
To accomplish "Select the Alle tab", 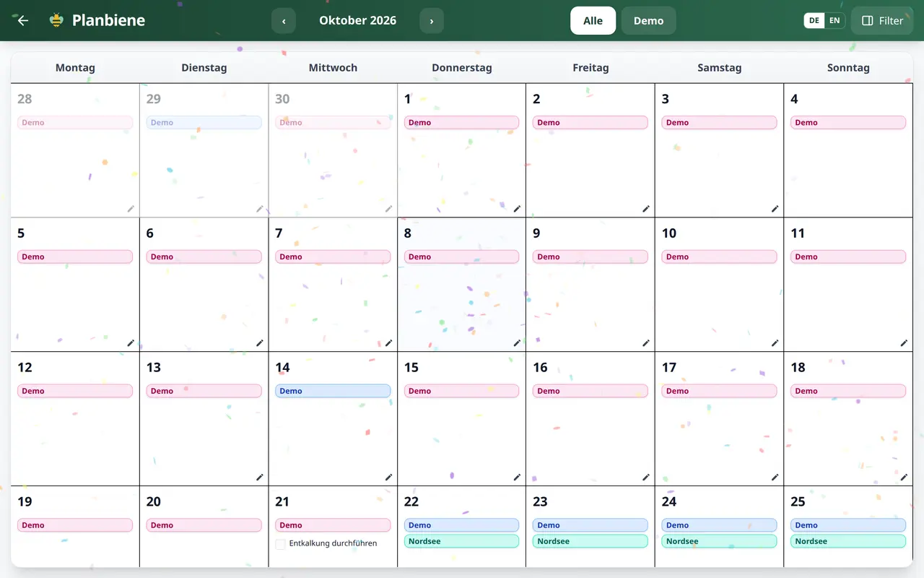I will click(x=593, y=21).
